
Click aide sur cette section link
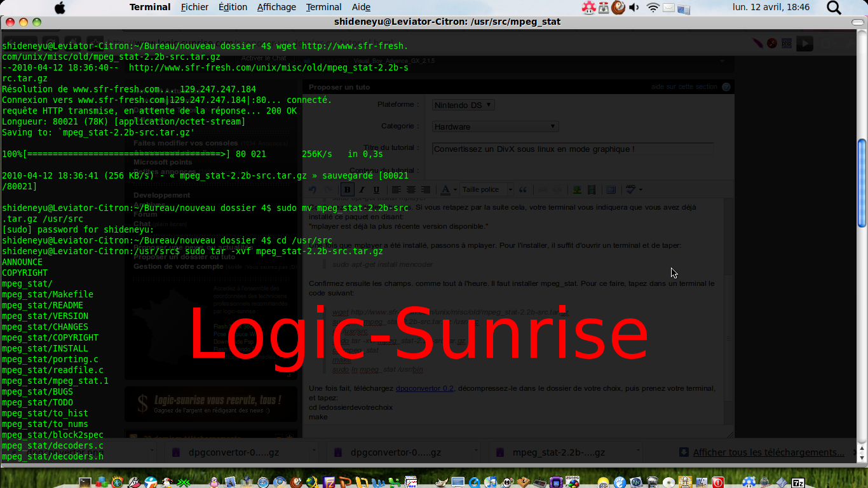click(x=684, y=86)
